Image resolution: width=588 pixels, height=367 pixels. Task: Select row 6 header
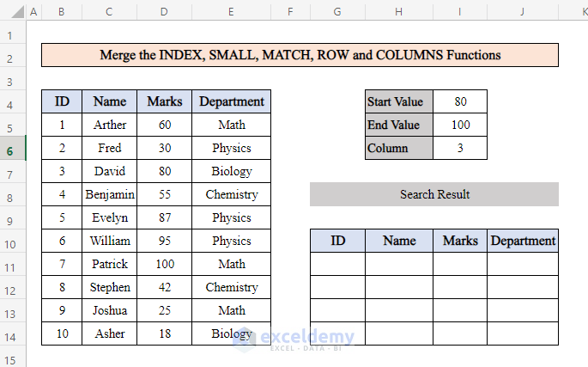click(13, 148)
